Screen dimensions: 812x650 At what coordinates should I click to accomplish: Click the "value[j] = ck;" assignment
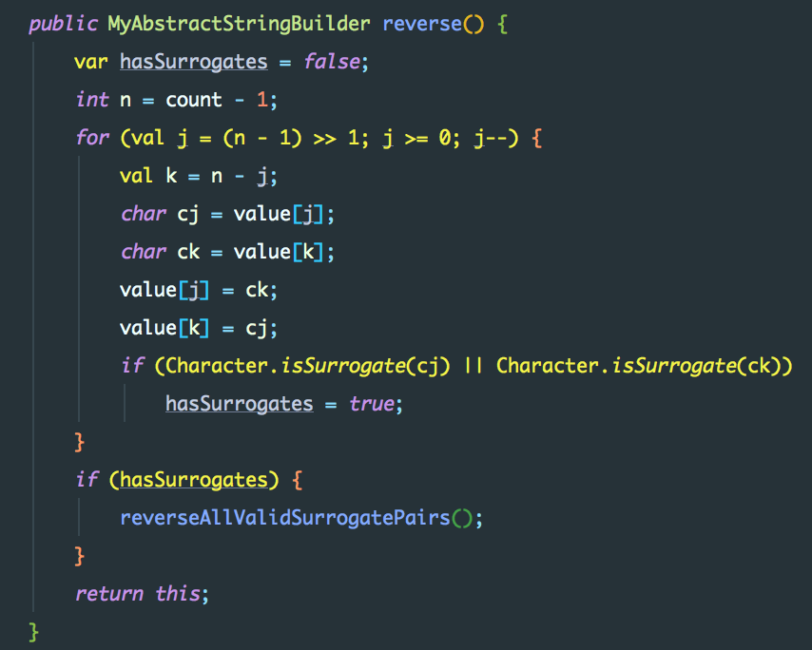click(199, 290)
